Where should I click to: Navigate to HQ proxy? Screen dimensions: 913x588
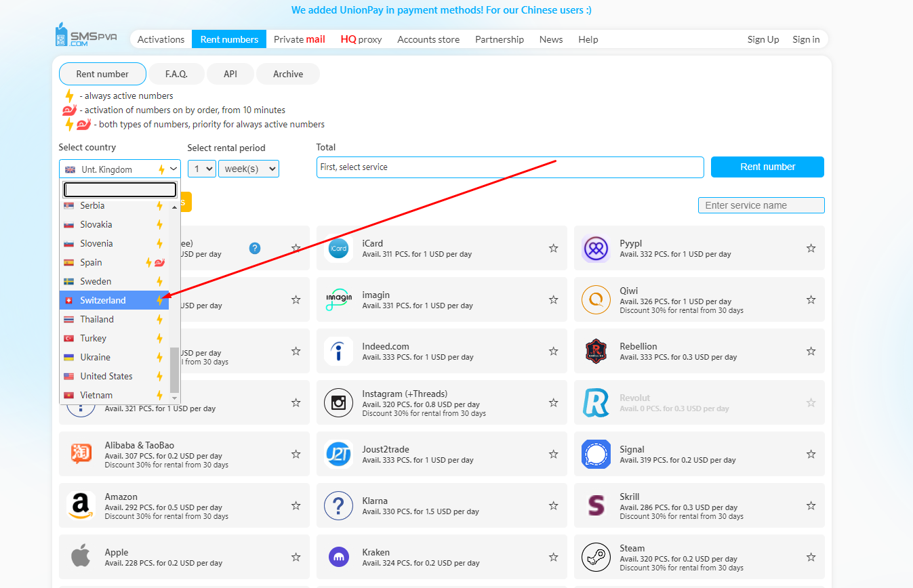click(361, 39)
